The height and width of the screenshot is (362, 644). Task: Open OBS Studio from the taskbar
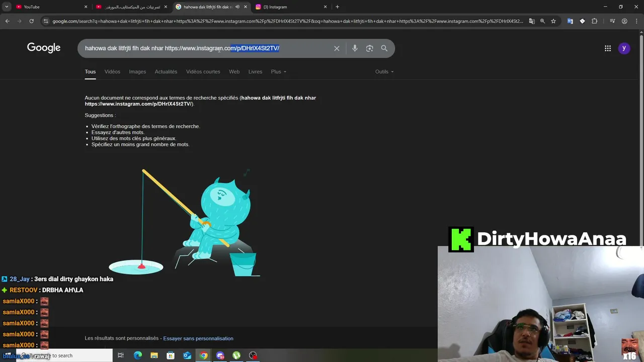tap(253, 355)
